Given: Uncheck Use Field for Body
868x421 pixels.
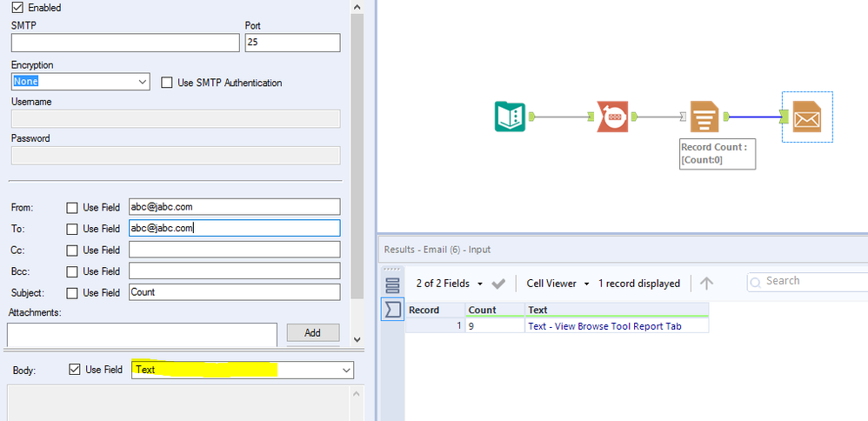Looking at the screenshot, I should point(74,370).
